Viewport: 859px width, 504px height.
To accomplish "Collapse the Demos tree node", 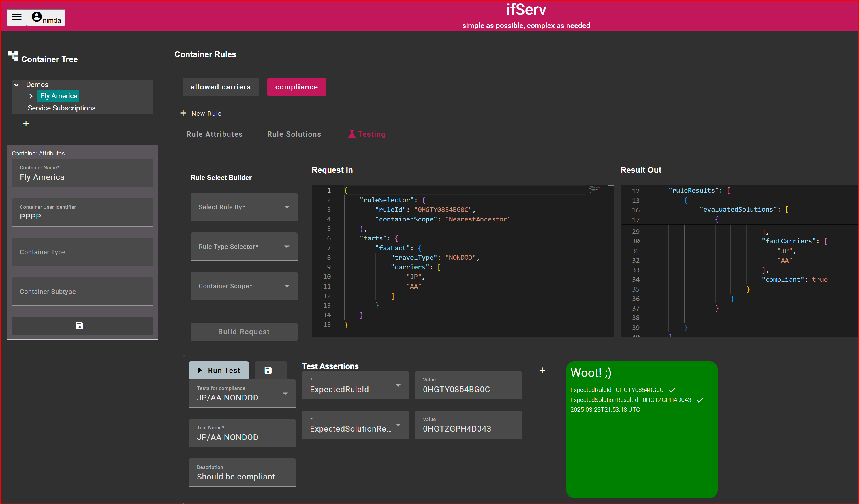I will [16, 85].
